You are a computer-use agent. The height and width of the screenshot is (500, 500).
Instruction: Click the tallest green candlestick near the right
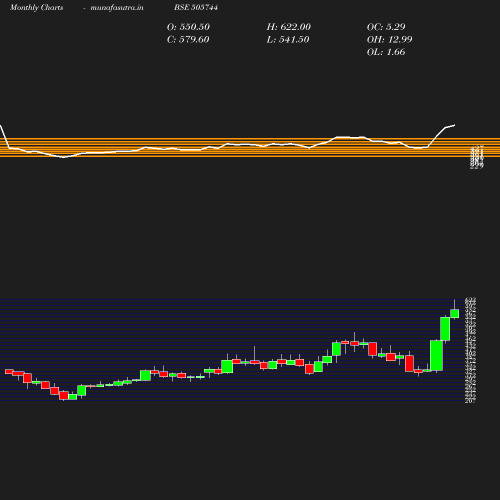point(436,355)
